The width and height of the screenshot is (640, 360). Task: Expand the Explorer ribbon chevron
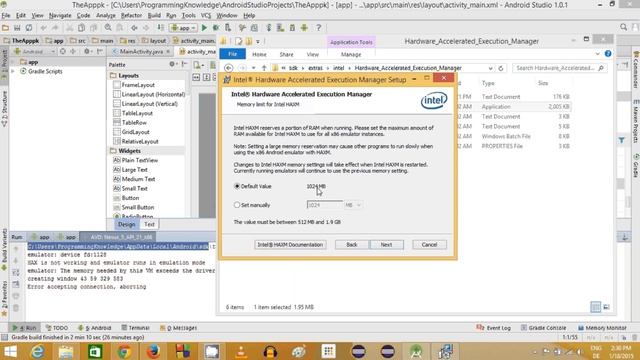coord(598,54)
